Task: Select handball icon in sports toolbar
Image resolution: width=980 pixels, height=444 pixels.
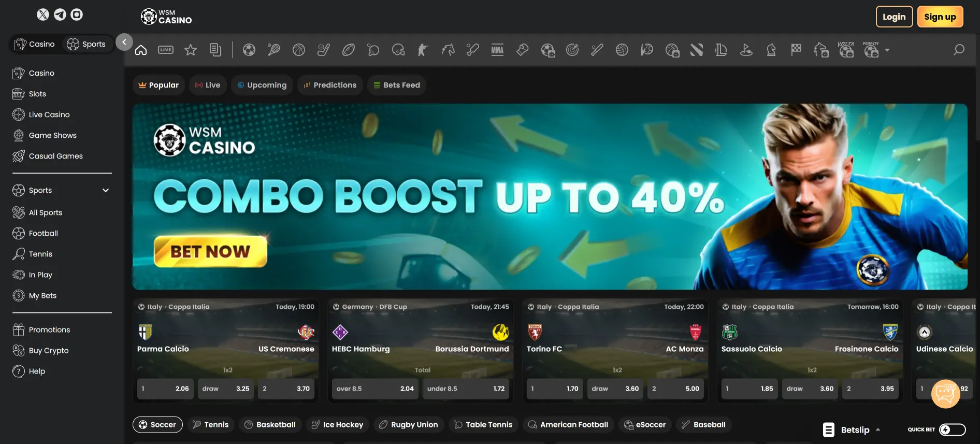Action: 647,50
